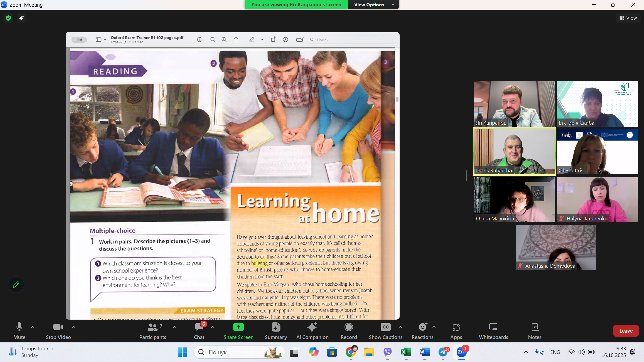Expand audio options arrow next to Mute
This screenshot has height=362, width=644.
[33, 327]
